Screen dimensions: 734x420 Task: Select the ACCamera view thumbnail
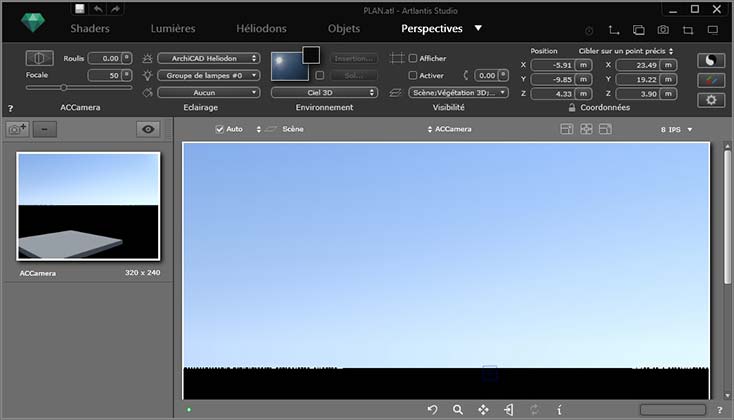coord(88,206)
